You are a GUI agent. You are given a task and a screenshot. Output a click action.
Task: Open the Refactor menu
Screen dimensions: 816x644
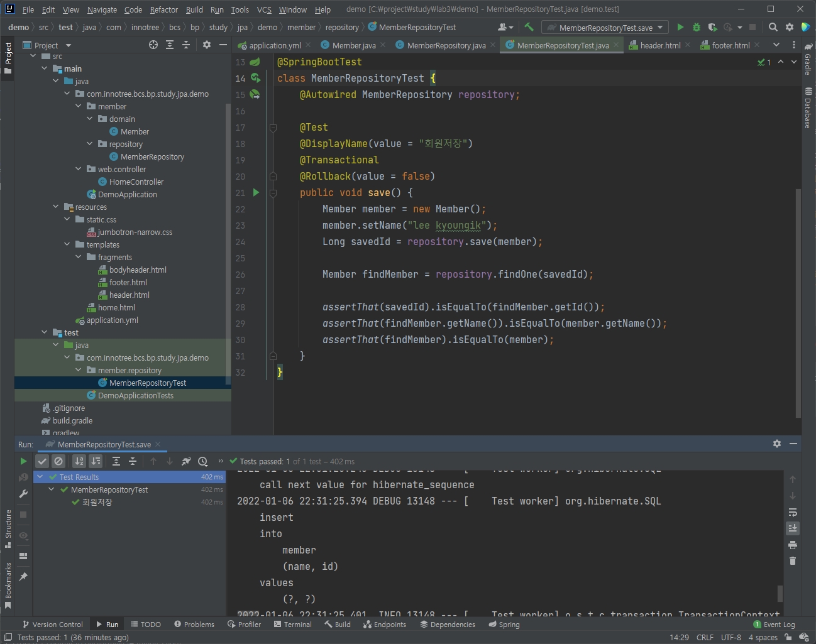tap(164, 9)
